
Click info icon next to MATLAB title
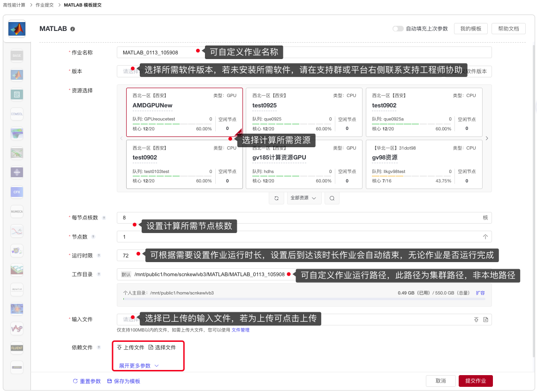pyautogui.click(x=73, y=29)
